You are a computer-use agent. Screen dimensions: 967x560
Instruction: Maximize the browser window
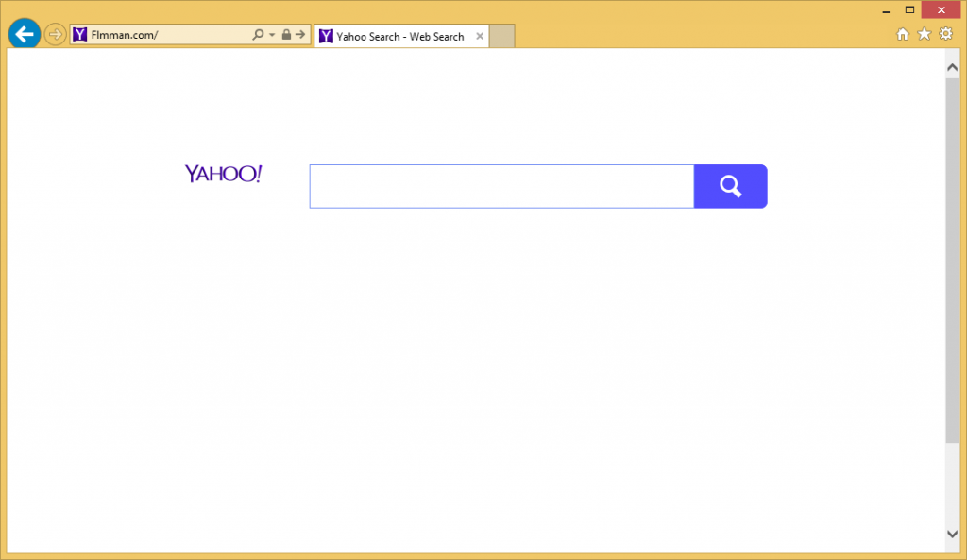click(x=909, y=9)
